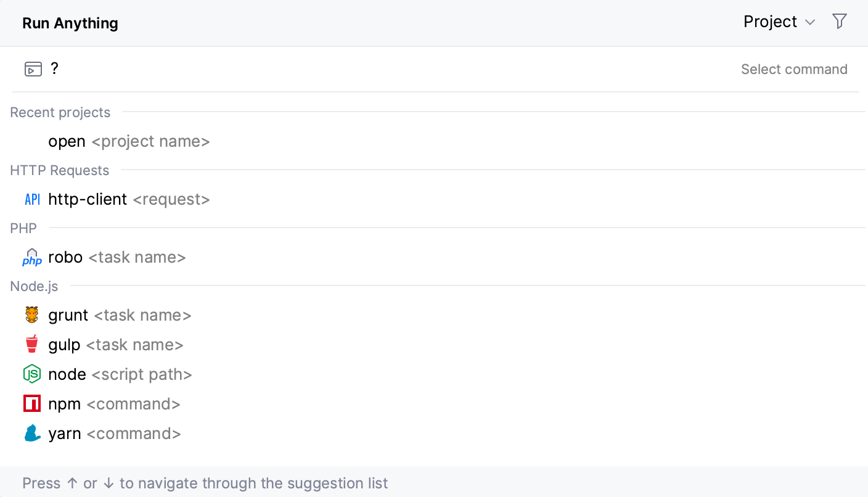Click the gulp icon next to gulp command
Screen dimensions: 868x497
click(x=31, y=344)
